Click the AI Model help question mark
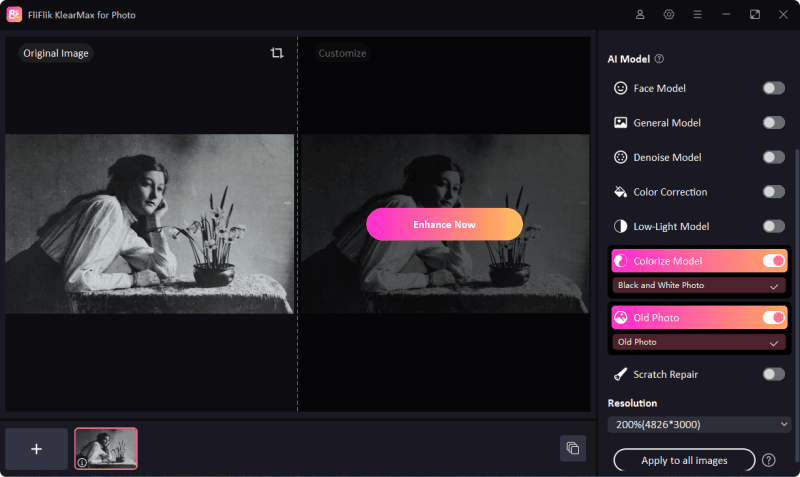800x477 pixels. coord(659,59)
